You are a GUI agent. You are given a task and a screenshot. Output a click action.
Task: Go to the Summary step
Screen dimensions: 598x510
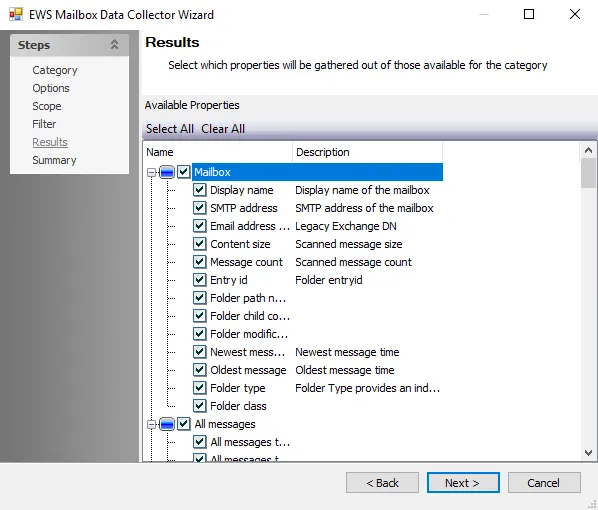click(54, 160)
